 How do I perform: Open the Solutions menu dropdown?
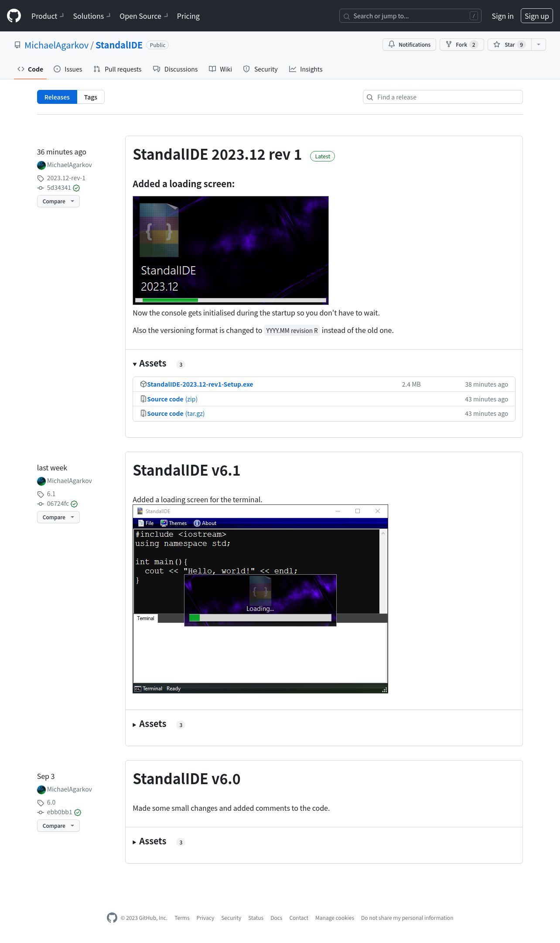[x=92, y=16]
